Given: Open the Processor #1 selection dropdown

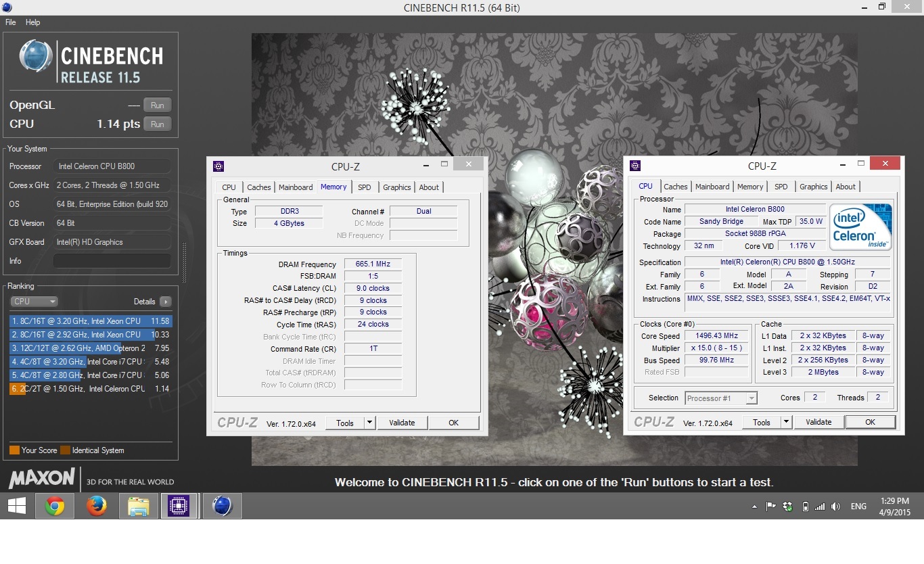Looking at the screenshot, I should click(x=721, y=398).
